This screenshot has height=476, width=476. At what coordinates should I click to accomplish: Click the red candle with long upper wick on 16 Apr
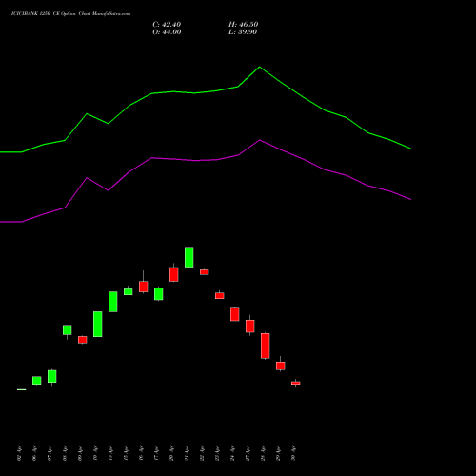pyautogui.click(x=144, y=287)
